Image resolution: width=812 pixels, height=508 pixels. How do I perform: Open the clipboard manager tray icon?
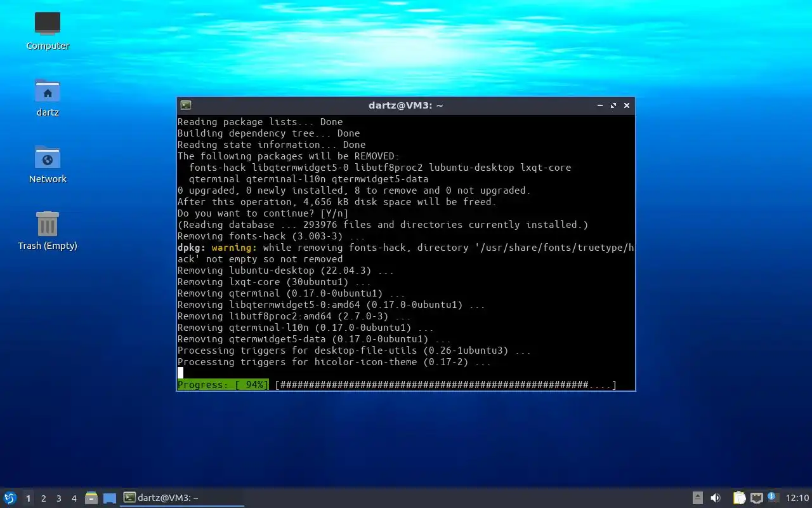coord(739,498)
